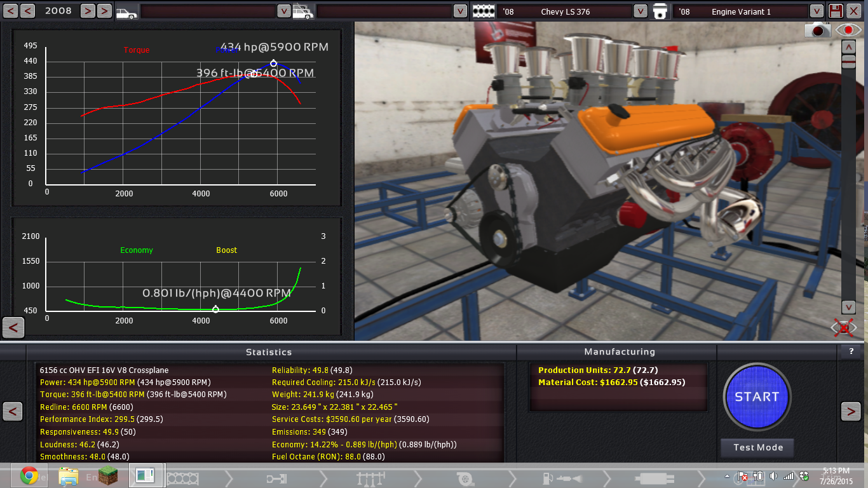Jump forward with the rightmost year arrow
Screen dimensions: 868x488
(105, 11)
